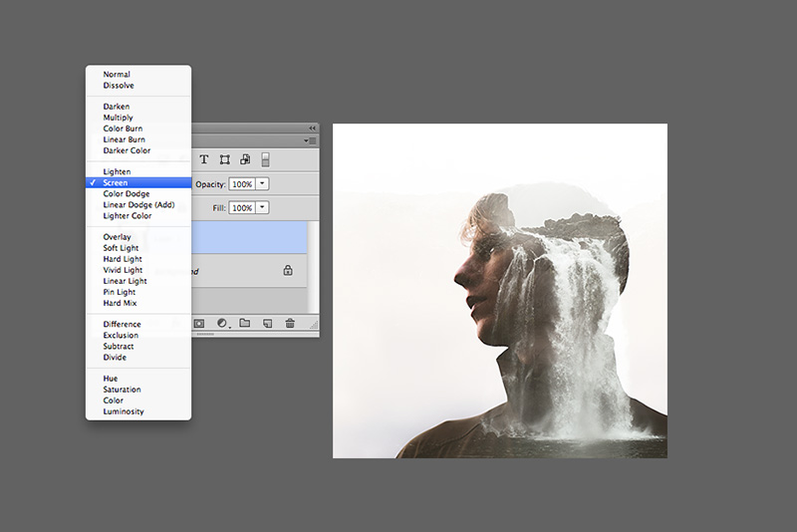Screen dimensions: 797x532
Task: Select the Background layer row
Action: coord(249,271)
